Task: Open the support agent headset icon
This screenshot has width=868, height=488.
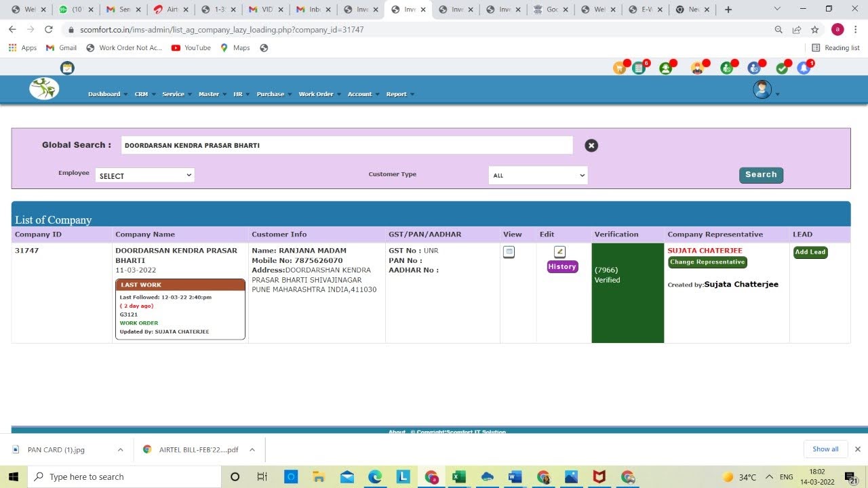Action: 666,68
